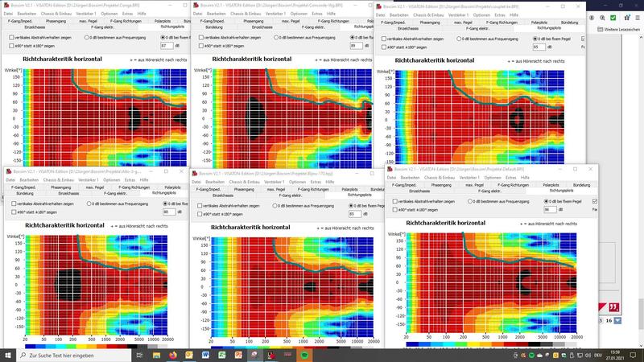Select the 'max. Pegel' tab in the Alto-3 window
This screenshot has width=644, height=362.
pyautogui.click(x=94, y=187)
